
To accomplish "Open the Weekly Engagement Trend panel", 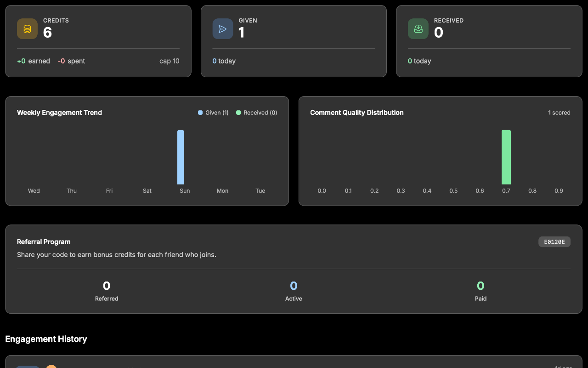I will [x=59, y=112].
